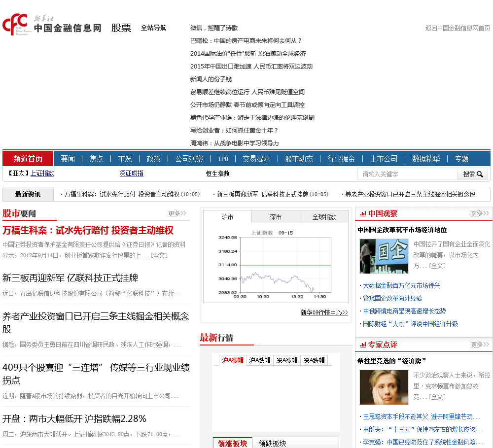This screenshot has height=448, width=493.
Task: Click the 上证指数 intraday chart
Action: tap(276, 263)
